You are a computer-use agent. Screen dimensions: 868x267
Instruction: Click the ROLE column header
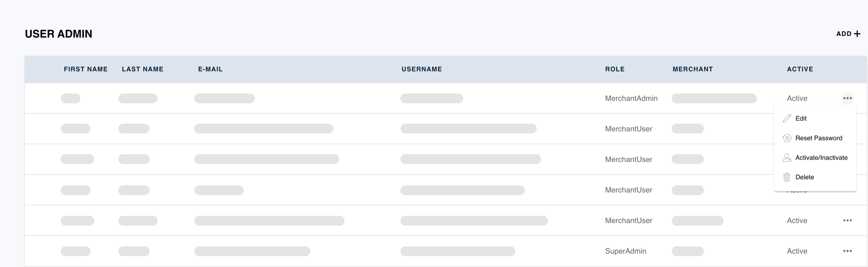615,69
